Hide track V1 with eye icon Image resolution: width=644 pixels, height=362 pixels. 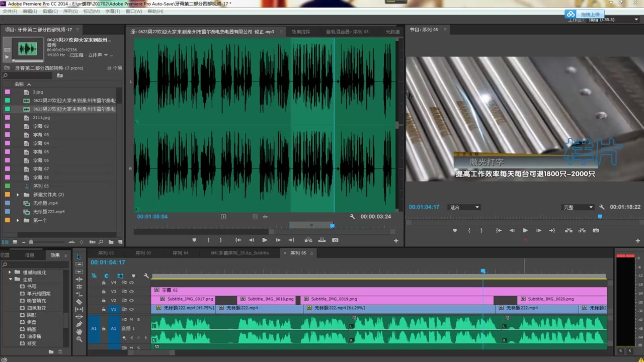[x=131, y=309]
